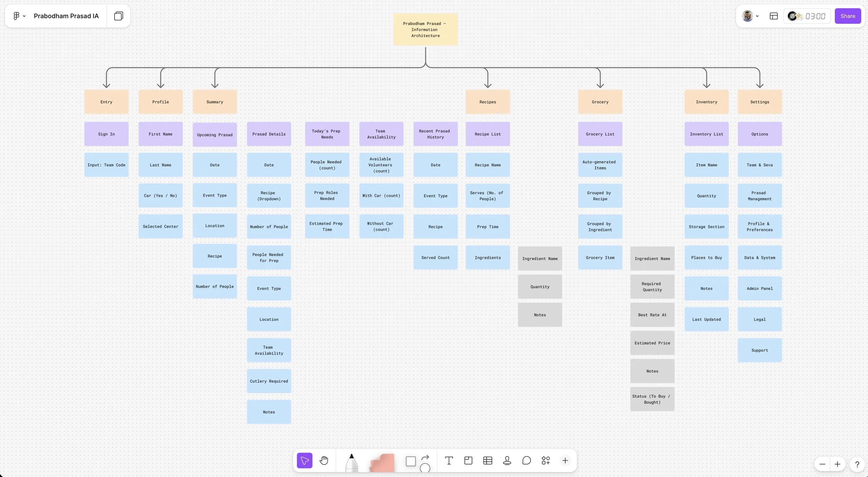Open help via the question mark icon
The image size is (868, 477).
857,464
